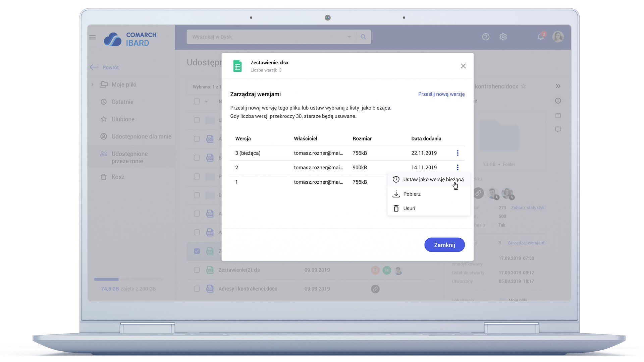The image size is (644, 362).
Task: Click 'Zobacz statystyki' link
Action: (528, 208)
